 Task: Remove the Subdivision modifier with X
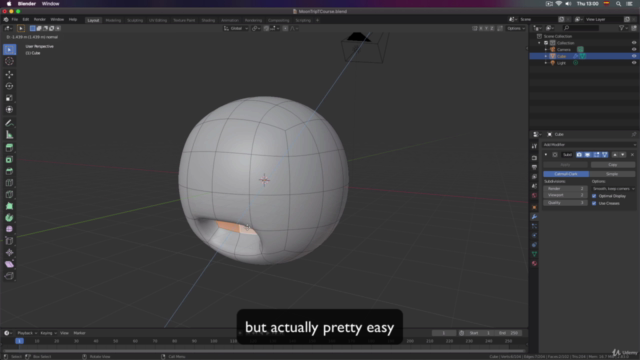coord(632,155)
